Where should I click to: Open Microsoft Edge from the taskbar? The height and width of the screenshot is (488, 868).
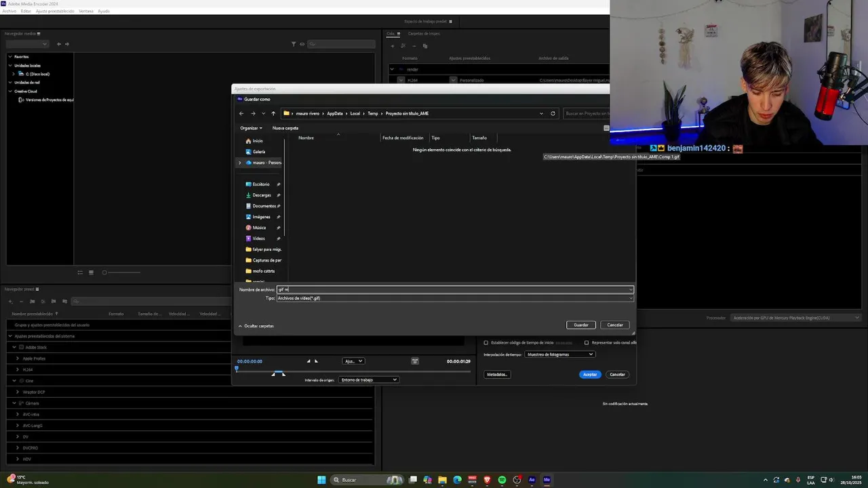[x=457, y=480]
